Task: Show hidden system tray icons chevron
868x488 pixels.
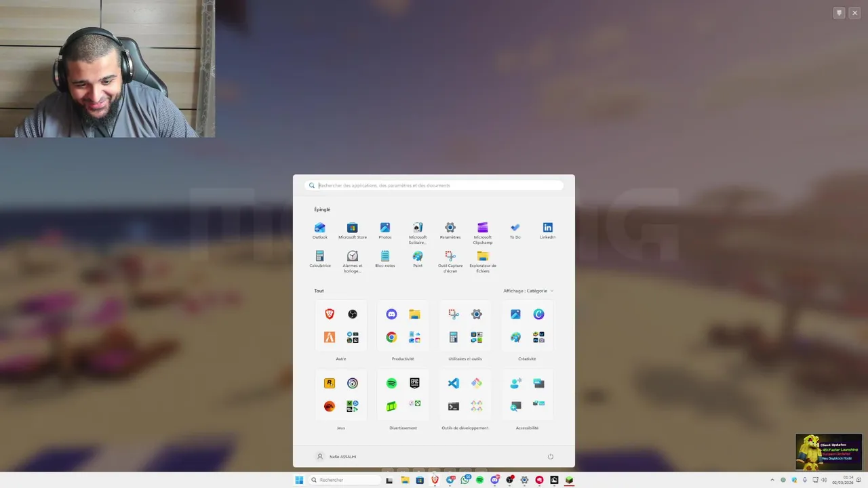Action: 772,480
